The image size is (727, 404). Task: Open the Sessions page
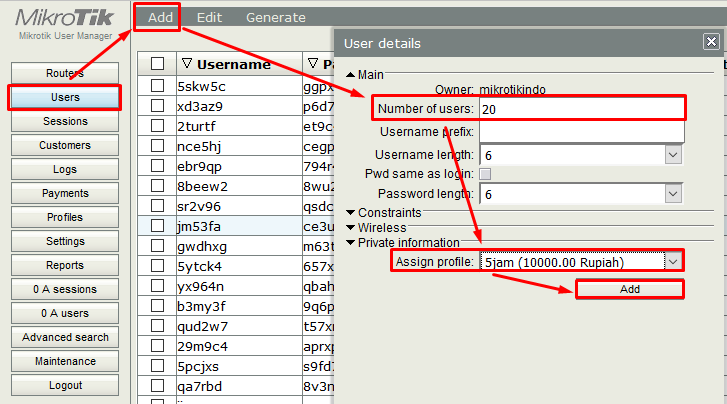pyautogui.click(x=65, y=122)
